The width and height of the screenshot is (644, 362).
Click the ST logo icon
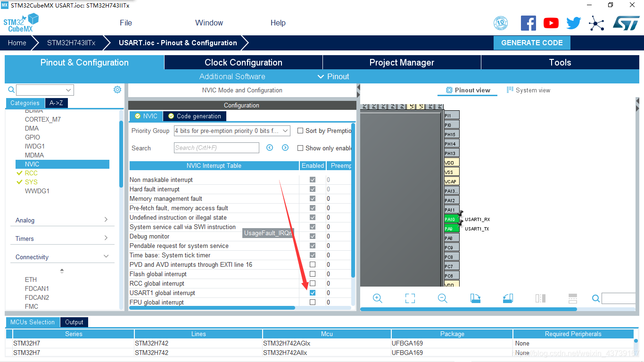pyautogui.click(x=626, y=23)
